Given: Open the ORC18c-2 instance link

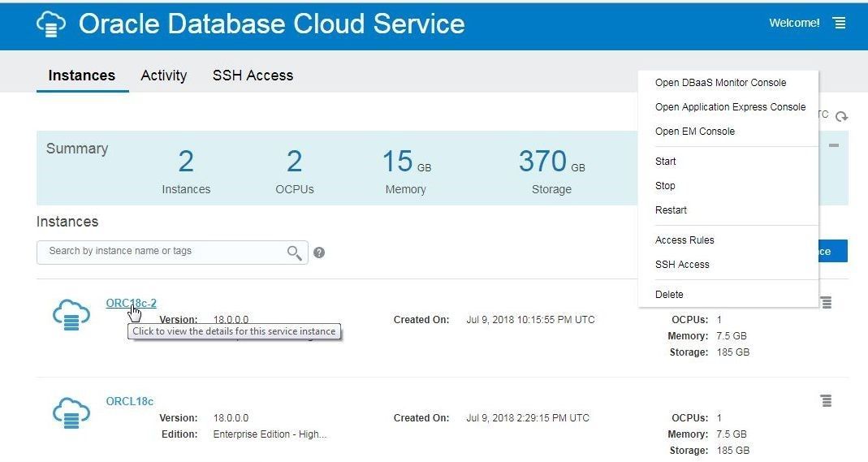Looking at the screenshot, I should 132,303.
